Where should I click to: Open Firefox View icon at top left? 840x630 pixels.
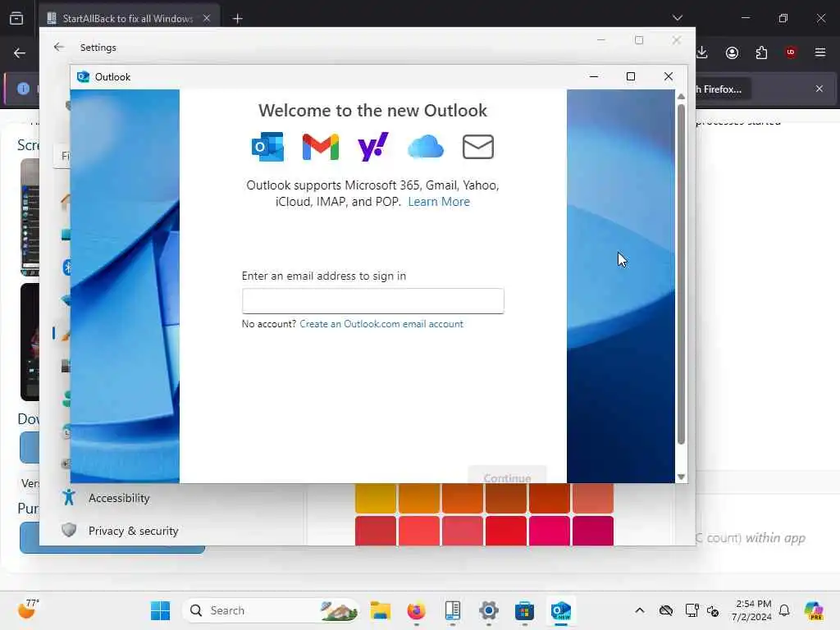point(16,18)
